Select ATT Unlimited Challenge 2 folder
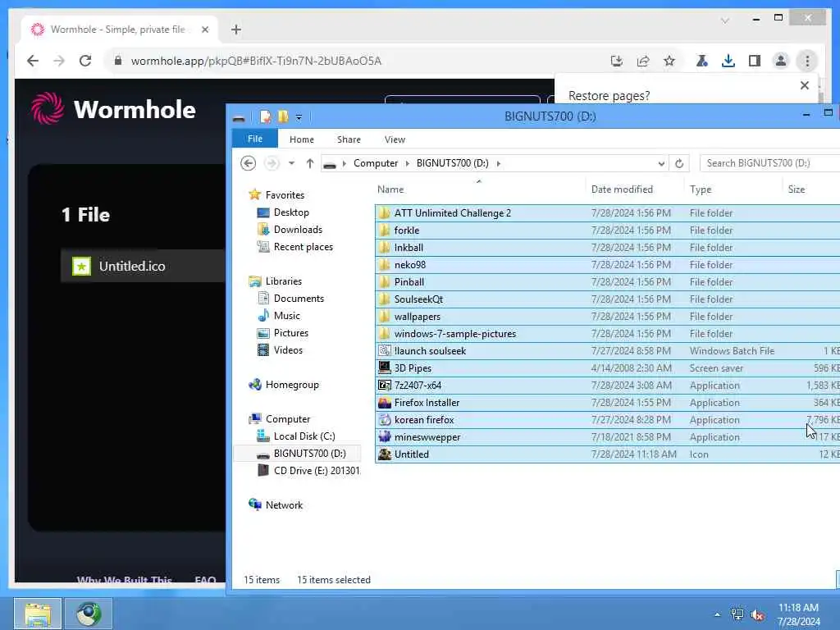The height and width of the screenshot is (630, 840). coord(452,212)
